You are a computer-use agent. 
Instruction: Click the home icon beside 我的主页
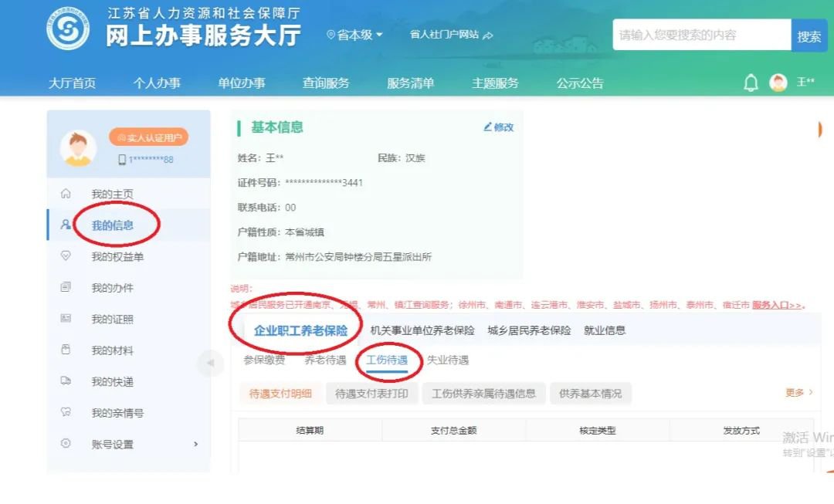tap(66, 194)
